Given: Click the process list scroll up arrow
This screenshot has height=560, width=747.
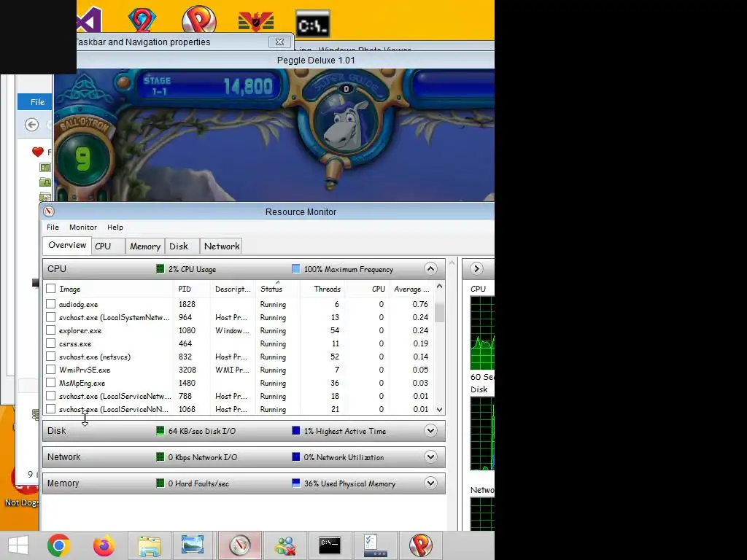Looking at the screenshot, I should point(439,286).
